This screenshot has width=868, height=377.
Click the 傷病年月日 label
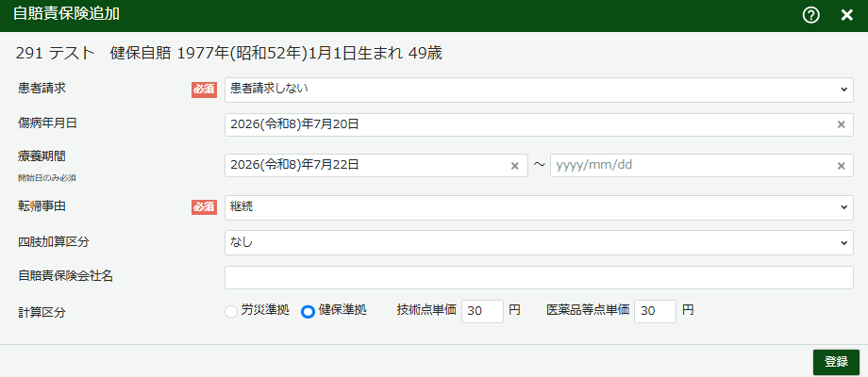[47, 123]
